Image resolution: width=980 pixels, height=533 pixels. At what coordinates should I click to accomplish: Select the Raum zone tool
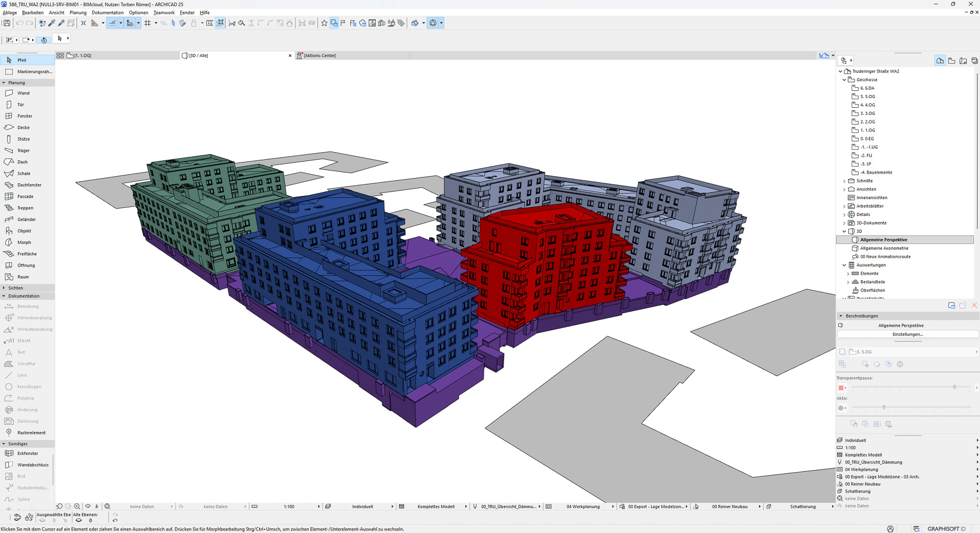click(x=23, y=277)
